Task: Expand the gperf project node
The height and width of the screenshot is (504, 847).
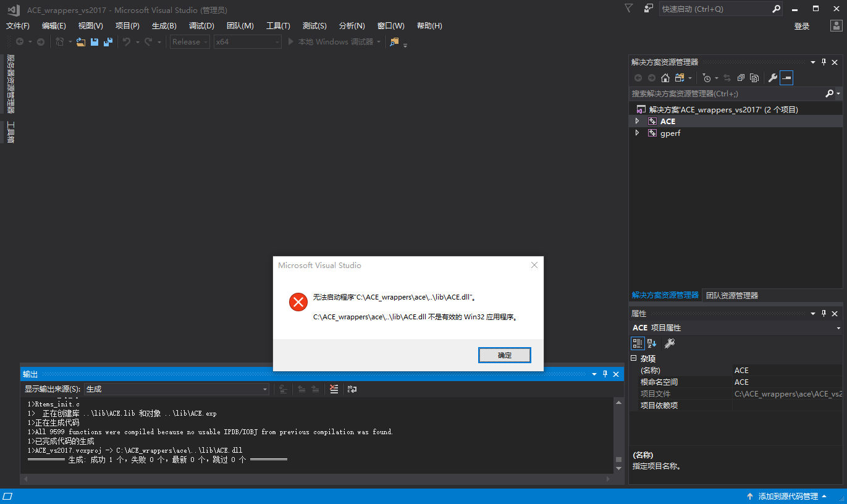Action: click(x=637, y=133)
